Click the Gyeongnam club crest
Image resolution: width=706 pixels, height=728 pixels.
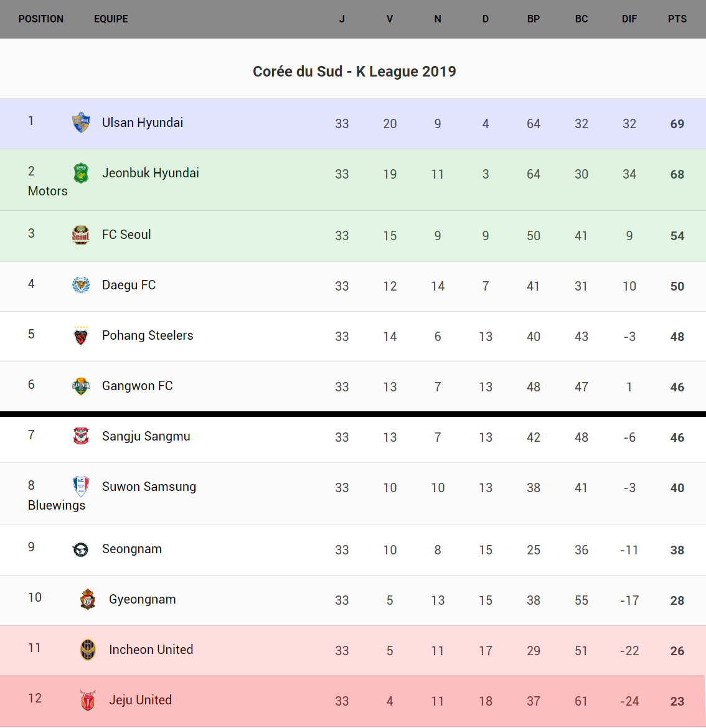(88, 599)
